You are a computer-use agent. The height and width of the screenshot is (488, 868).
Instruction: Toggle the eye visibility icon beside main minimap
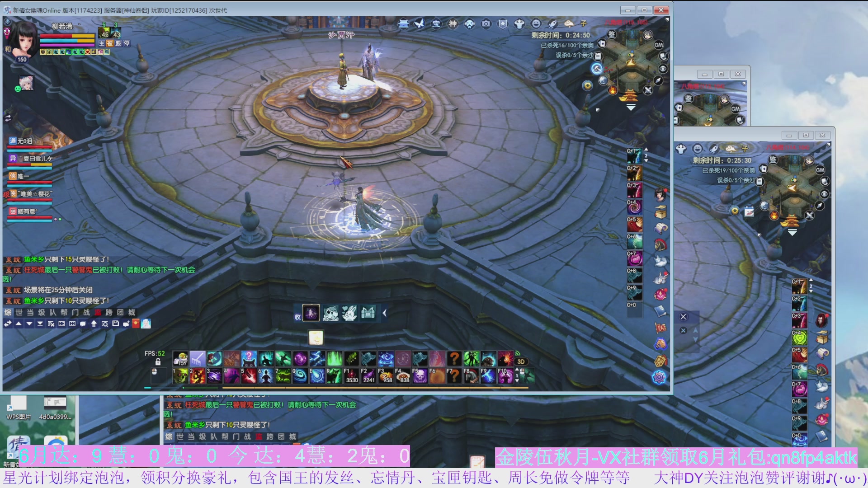tap(663, 69)
